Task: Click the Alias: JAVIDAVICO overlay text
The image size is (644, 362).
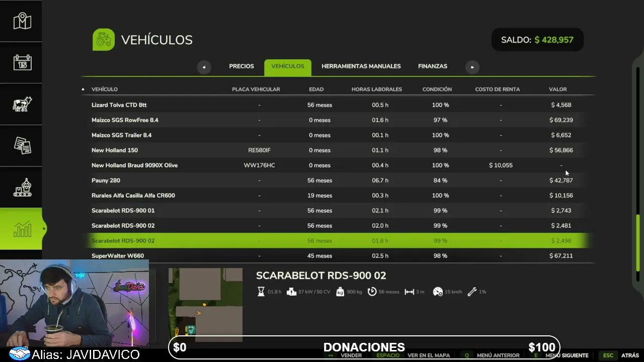Action: tap(86, 354)
